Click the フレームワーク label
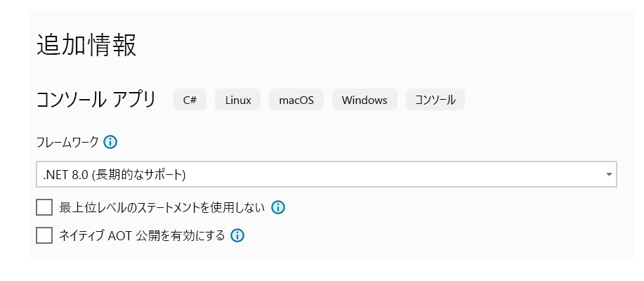644x281 pixels. tap(67, 143)
